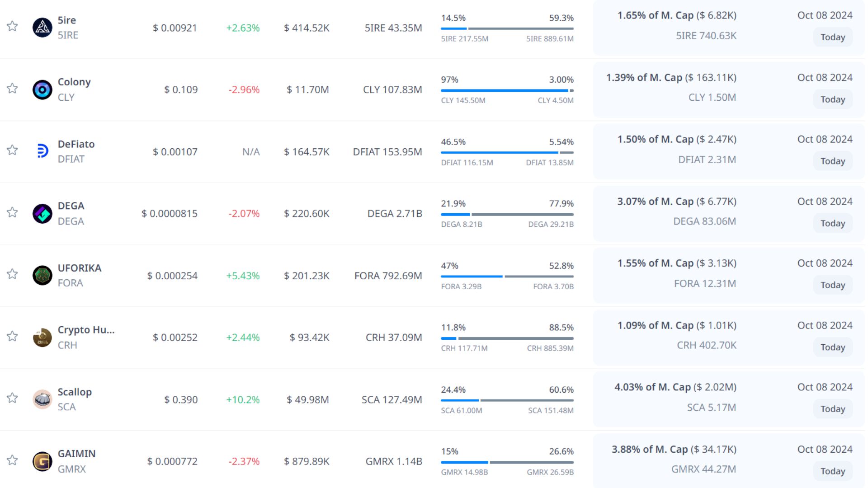Click the Scallop shell logo icon
The width and height of the screenshot is (868, 488).
42,399
